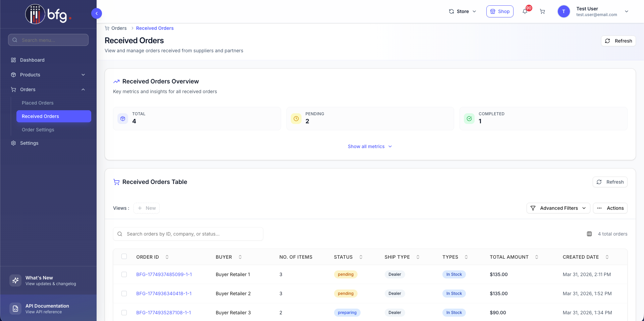This screenshot has height=321, width=644.
Task: Open API Documentation icon in sidebar
Action: [x=15, y=309]
